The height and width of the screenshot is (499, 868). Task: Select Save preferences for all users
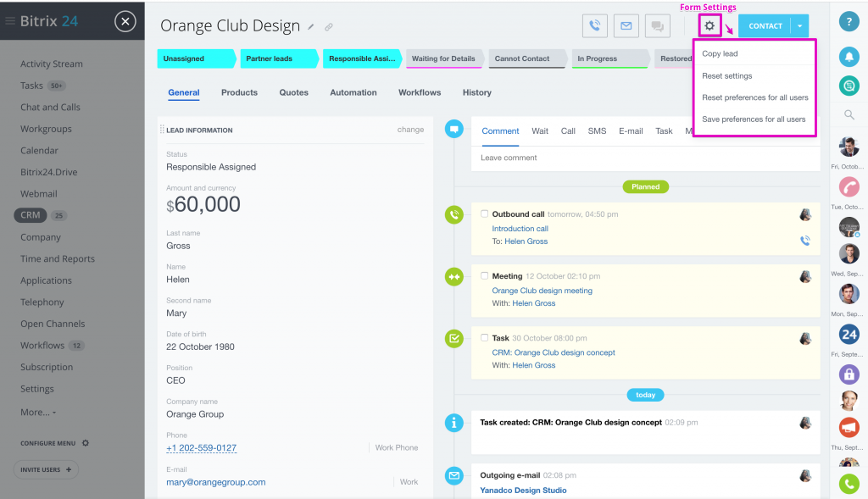pos(754,119)
